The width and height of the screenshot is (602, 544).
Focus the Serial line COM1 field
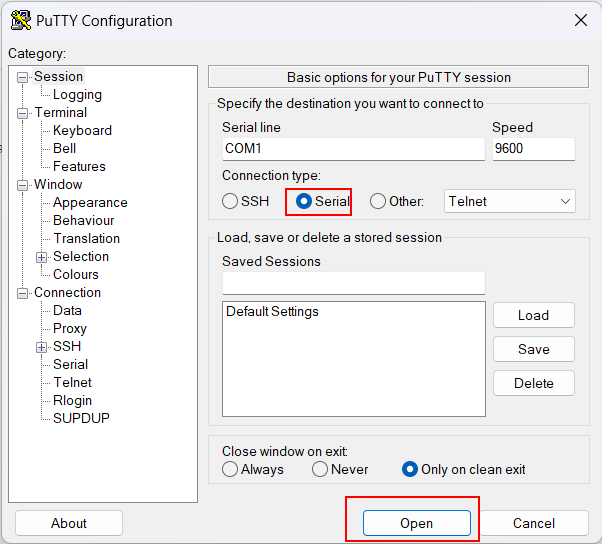point(354,149)
